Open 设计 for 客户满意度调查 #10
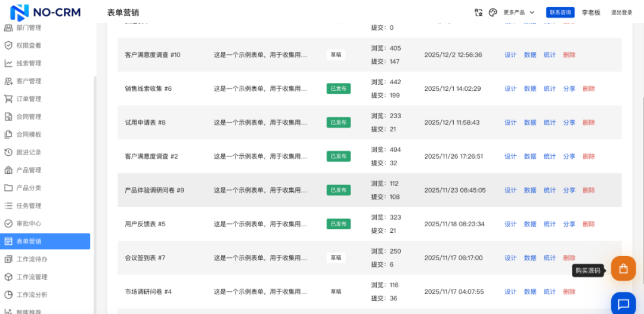The width and height of the screenshot is (644, 314). [510, 55]
